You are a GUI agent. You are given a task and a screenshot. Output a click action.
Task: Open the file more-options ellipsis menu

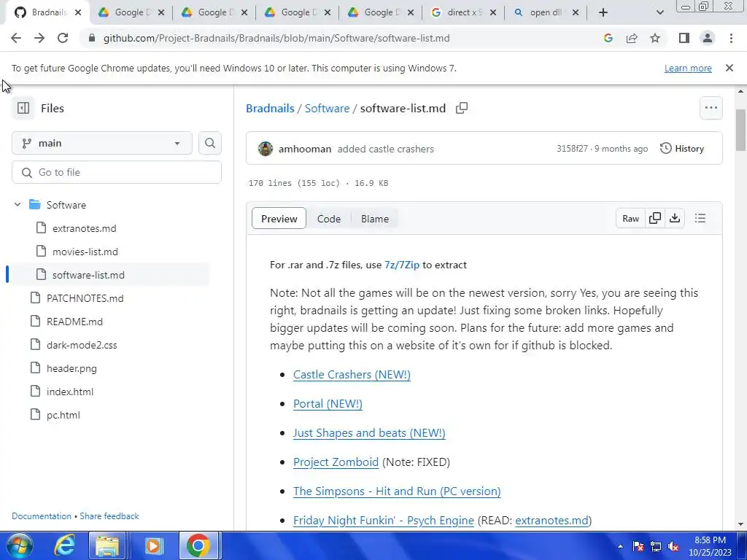pos(711,108)
